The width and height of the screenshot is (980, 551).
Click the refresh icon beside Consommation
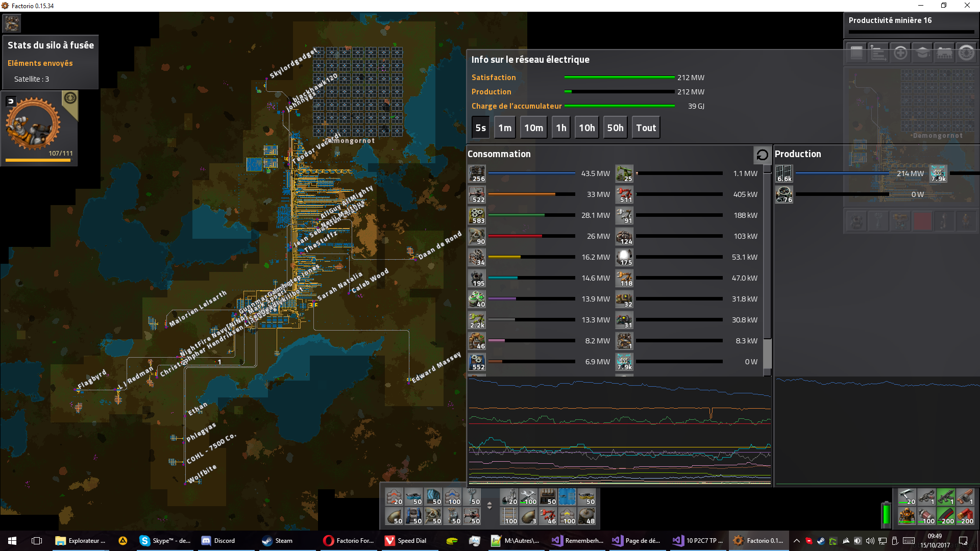click(762, 155)
